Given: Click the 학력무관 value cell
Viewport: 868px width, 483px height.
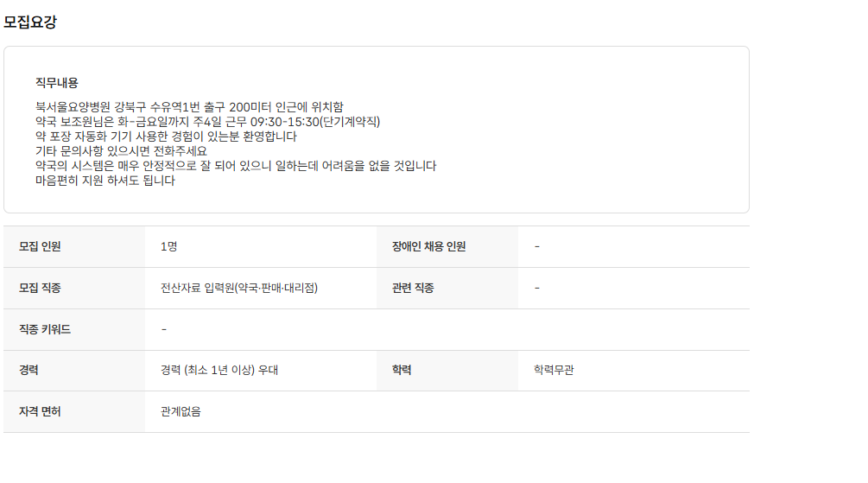Looking at the screenshot, I should [554, 370].
